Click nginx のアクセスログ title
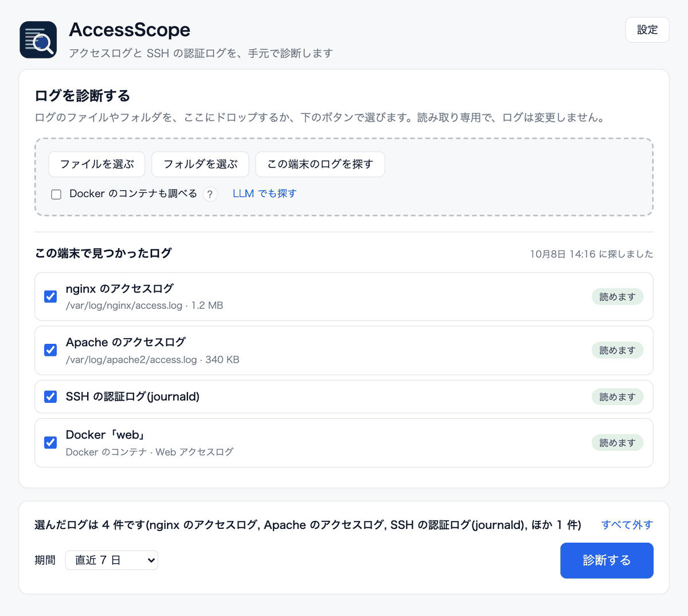The image size is (688, 616). tap(120, 289)
